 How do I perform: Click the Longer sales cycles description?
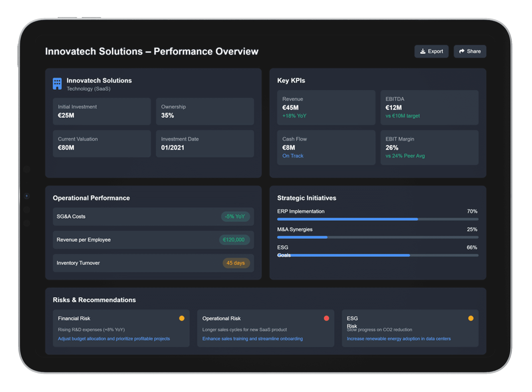click(244, 330)
